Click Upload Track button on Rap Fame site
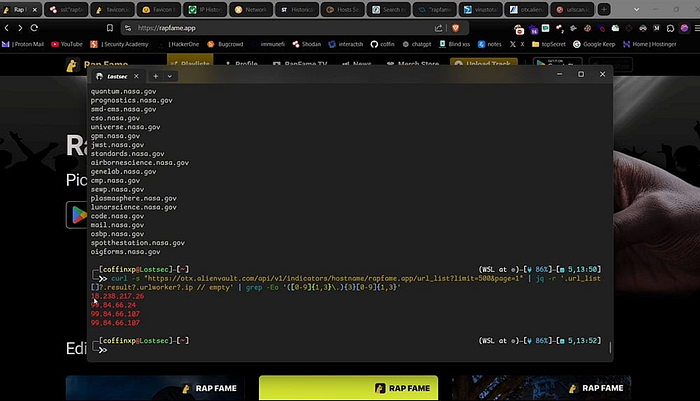This screenshot has width=700, height=401. coord(484,64)
